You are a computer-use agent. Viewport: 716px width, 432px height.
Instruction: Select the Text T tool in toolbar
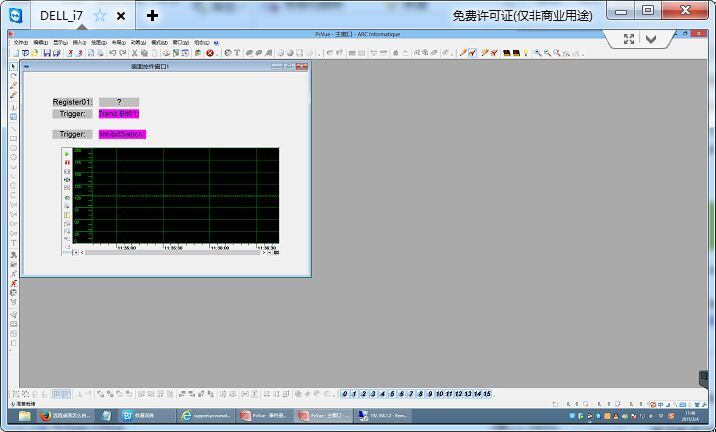pyautogui.click(x=237, y=53)
